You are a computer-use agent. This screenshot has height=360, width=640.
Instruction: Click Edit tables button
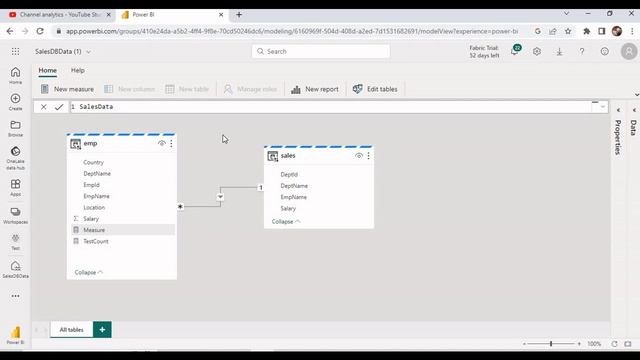pyautogui.click(x=375, y=89)
